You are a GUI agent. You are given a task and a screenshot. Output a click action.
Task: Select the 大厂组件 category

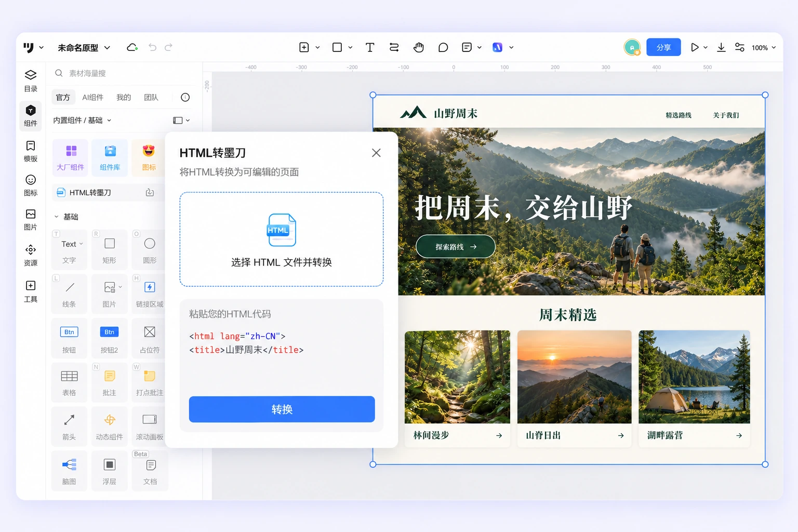tap(71, 158)
